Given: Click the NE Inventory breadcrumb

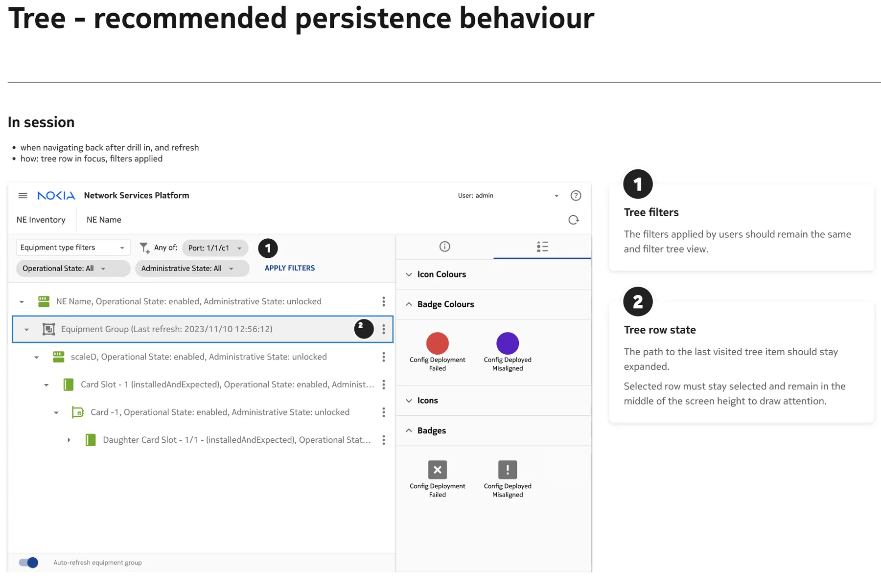Looking at the screenshot, I should (x=41, y=220).
